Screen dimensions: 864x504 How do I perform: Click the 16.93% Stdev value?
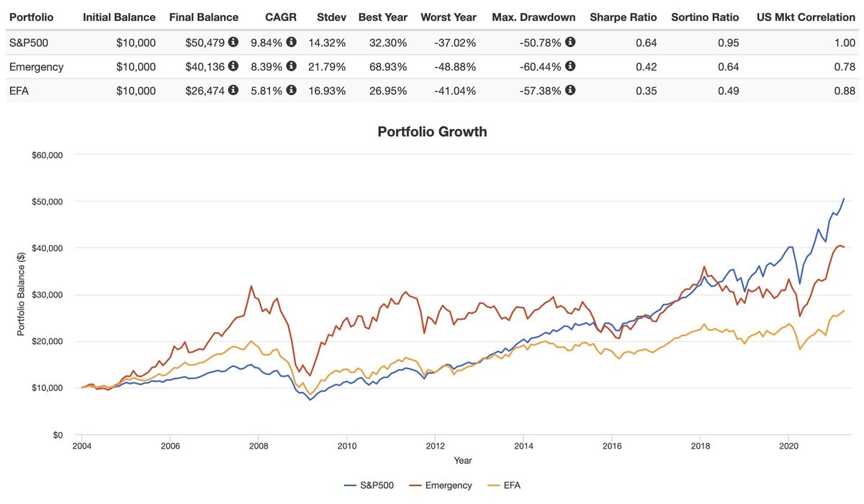(327, 91)
